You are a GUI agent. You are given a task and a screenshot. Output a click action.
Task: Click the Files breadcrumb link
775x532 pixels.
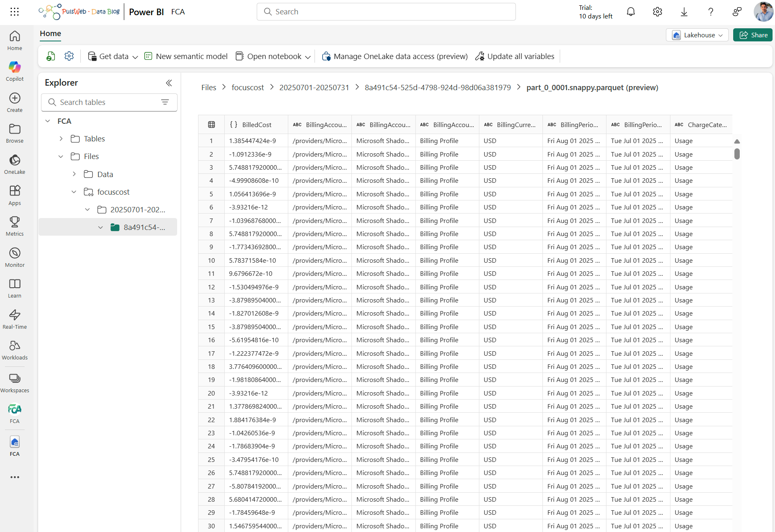(x=208, y=87)
